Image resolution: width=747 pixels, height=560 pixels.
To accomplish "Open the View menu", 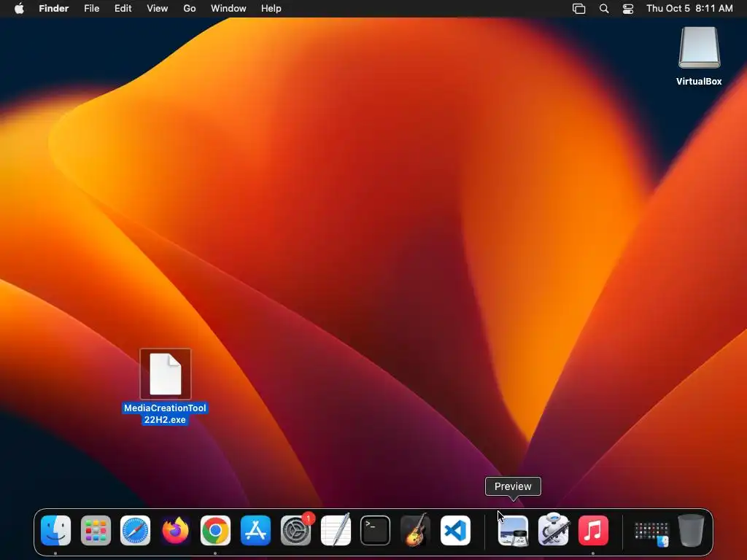I will pyautogui.click(x=158, y=9).
